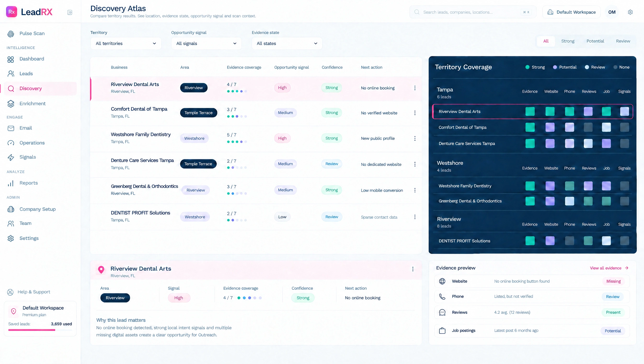
Task: Click the gear icon in the top bar
Action: pos(630,12)
